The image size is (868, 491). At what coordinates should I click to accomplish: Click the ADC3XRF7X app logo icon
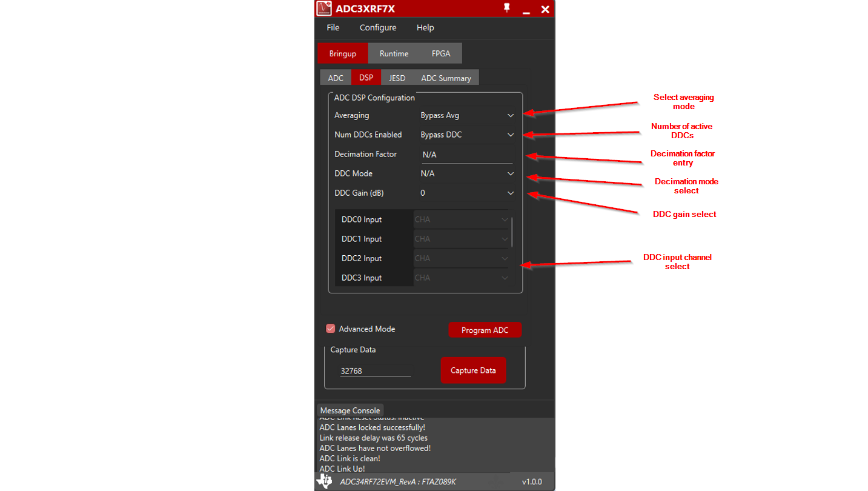tap(324, 8)
